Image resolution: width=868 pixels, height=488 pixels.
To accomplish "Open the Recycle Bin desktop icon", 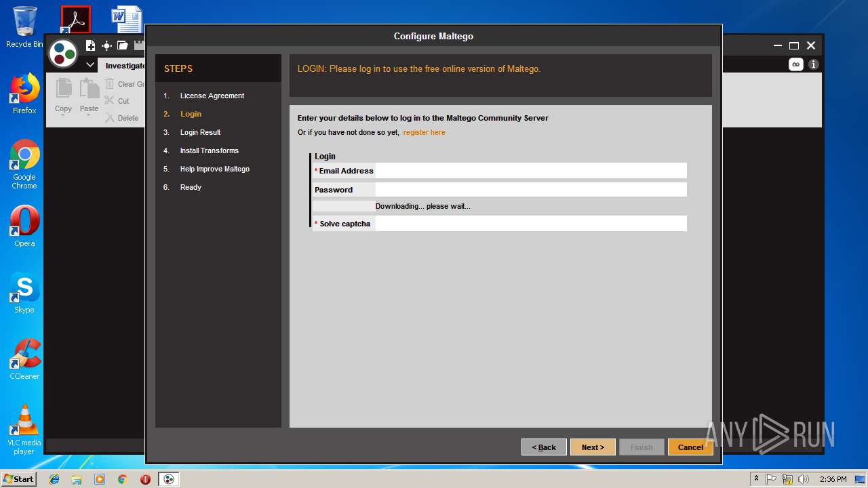I will pos(24,27).
